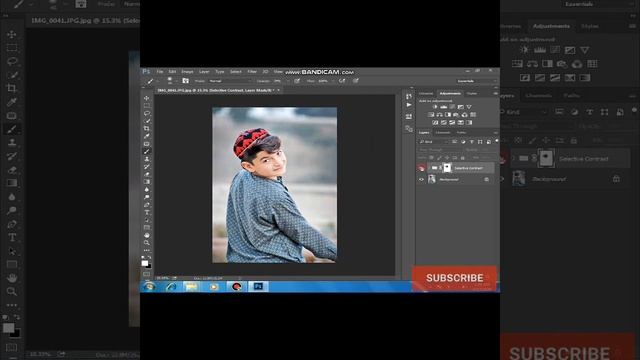640x360 pixels.
Task: Open the Image menu
Action: (x=187, y=71)
